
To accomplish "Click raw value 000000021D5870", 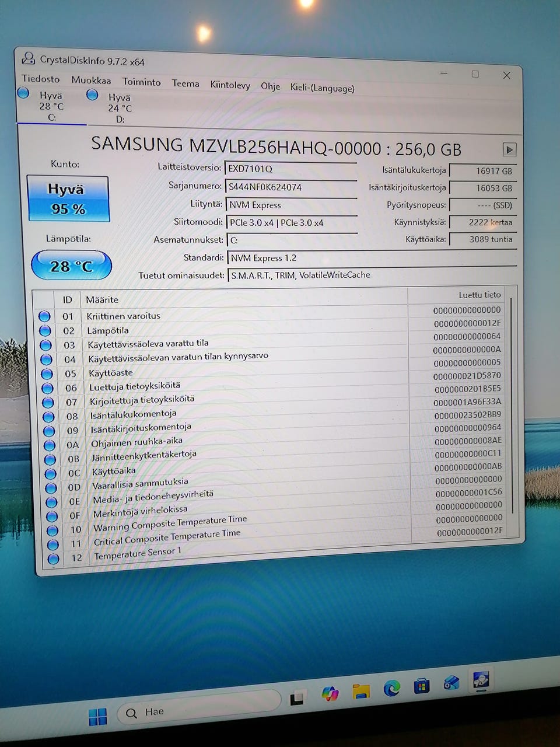I will 467,376.
